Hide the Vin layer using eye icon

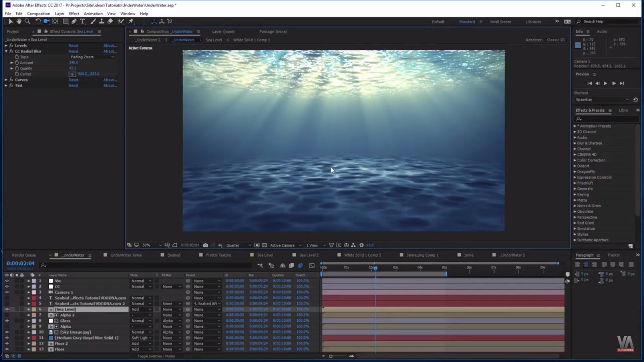tap(7, 281)
